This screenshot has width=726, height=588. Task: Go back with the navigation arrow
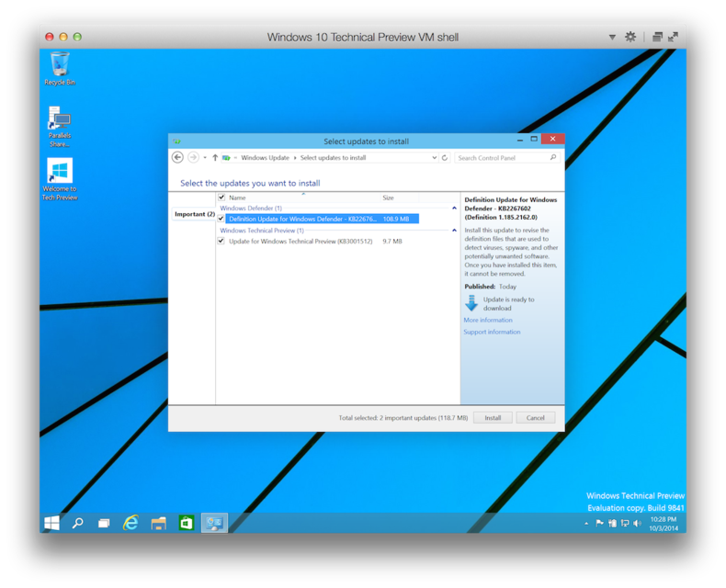coord(177,157)
